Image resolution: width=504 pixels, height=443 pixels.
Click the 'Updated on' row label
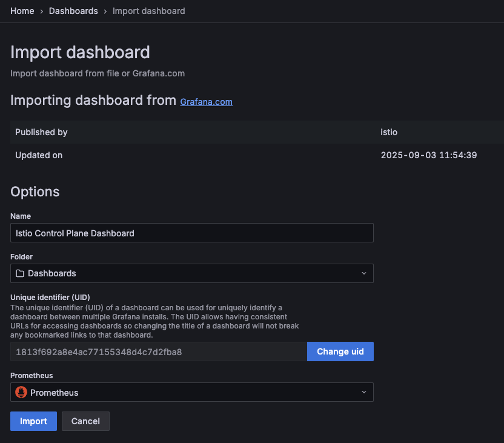[x=39, y=155]
